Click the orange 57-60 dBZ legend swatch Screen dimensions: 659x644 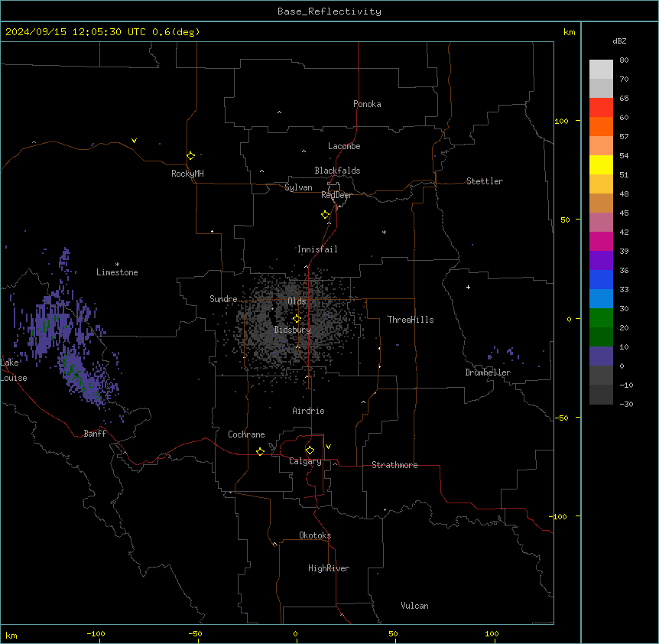[x=601, y=126]
